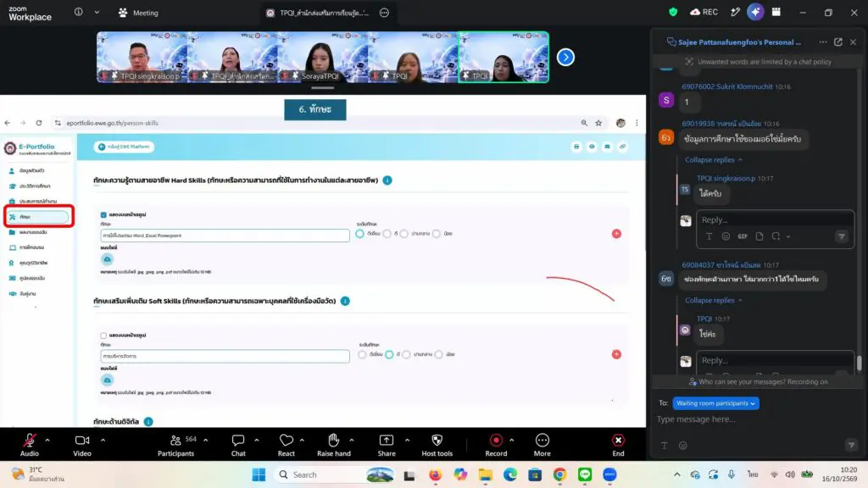Viewport: 868px width, 488px height.
Task: Open the Chat button in meeting toolbar
Action: pos(238,445)
